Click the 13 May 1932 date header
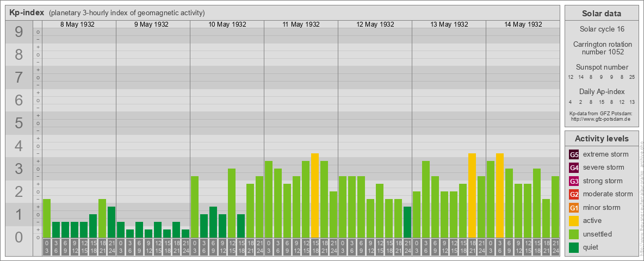This screenshot has width=644, height=261. [x=449, y=24]
